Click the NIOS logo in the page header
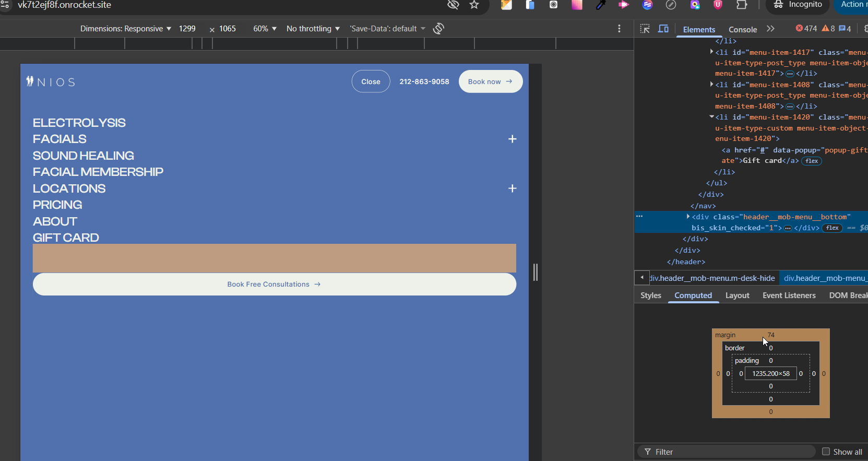Viewport: 868px width, 461px height. [x=51, y=81]
